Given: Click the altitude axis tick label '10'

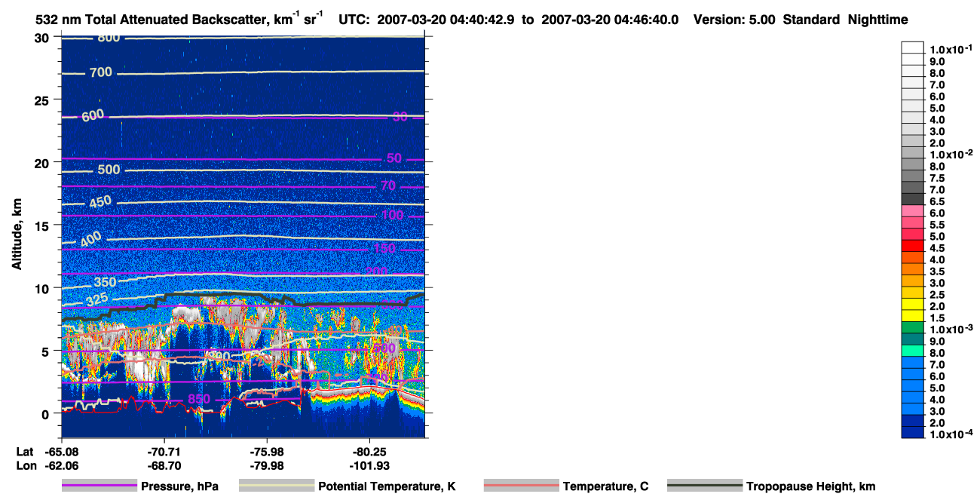Looking at the screenshot, I should click(x=43, y=288).
